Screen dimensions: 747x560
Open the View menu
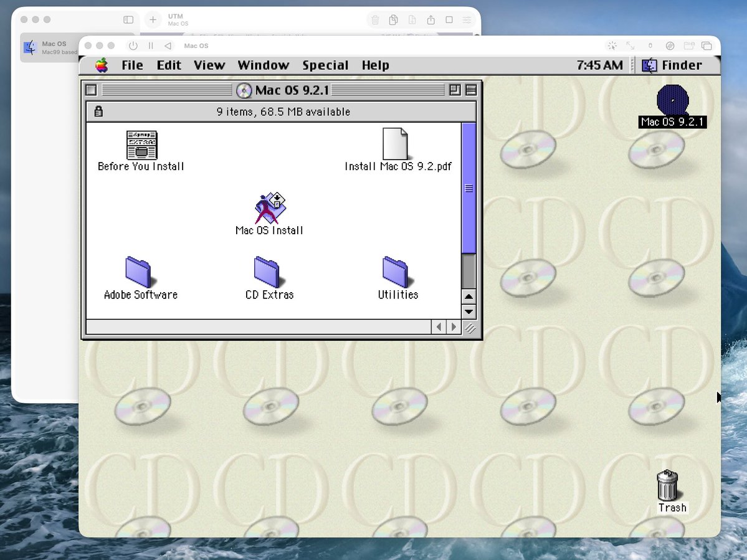(x=209, y=65)
